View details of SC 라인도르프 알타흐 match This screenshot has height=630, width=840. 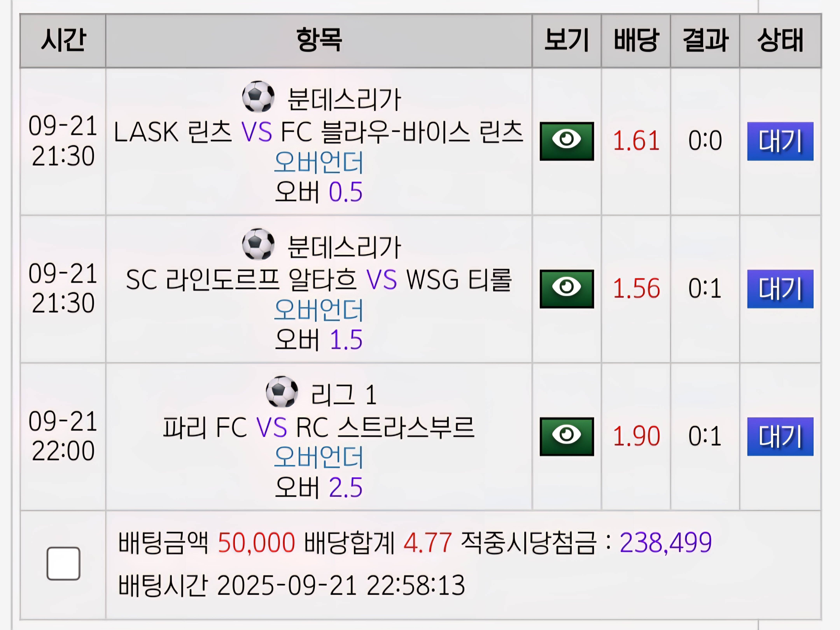coord(567,289)
